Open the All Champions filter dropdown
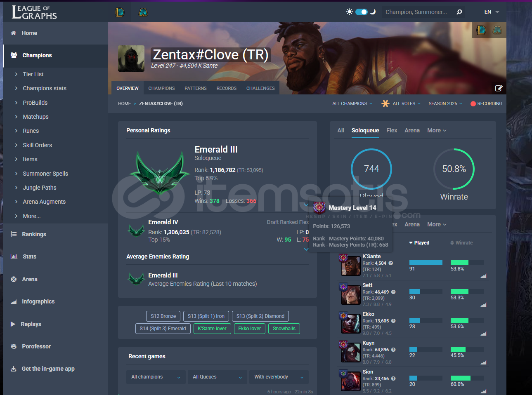This screenshot has height=395, width=532. [x=352, y=103]
